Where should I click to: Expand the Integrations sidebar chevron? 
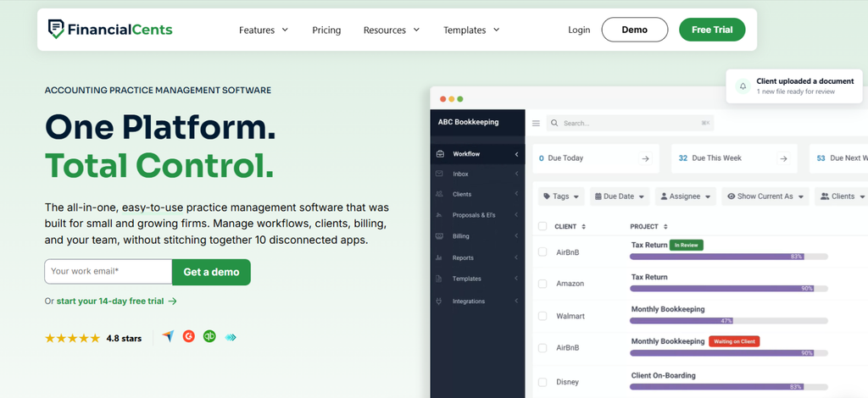tap(516, 301)
